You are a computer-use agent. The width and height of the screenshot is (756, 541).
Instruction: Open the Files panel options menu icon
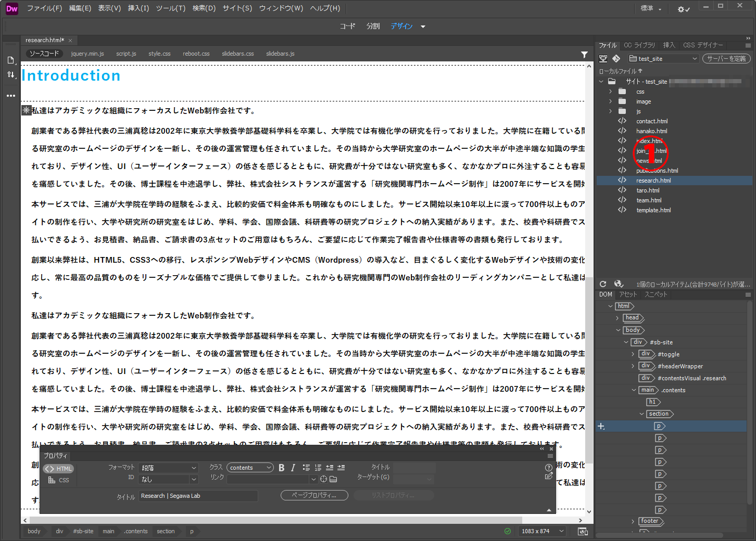pos(748,45)
